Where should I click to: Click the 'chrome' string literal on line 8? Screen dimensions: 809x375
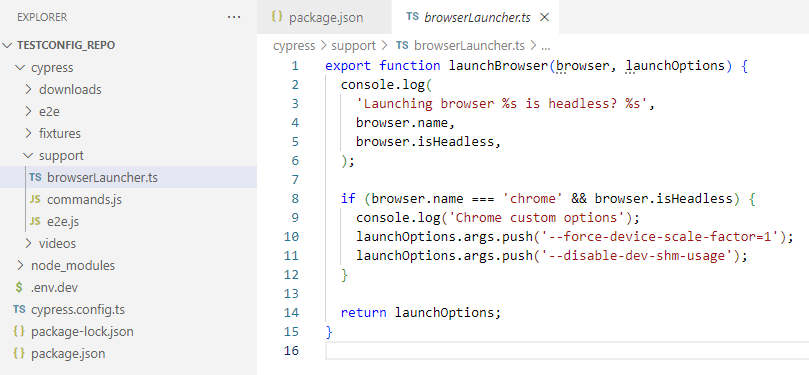coord(532,199)
